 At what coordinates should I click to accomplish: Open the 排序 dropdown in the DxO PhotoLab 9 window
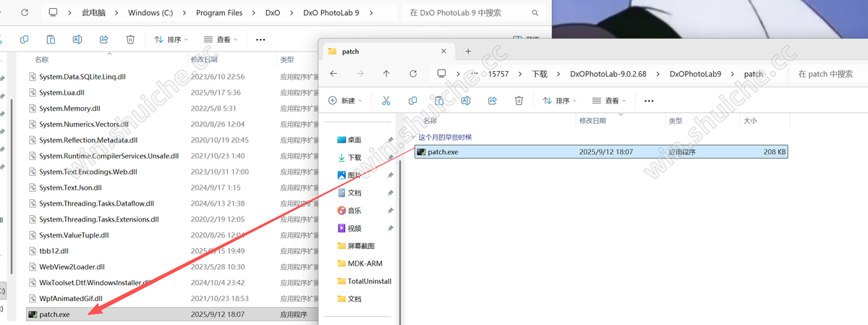(x=171, y=40)
